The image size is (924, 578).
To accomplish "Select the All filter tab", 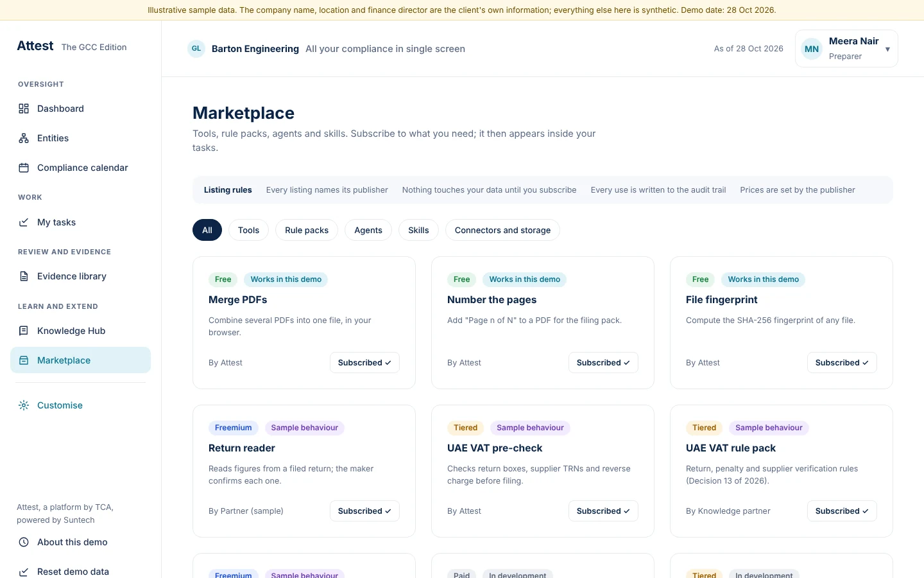I will click(207, 230).
